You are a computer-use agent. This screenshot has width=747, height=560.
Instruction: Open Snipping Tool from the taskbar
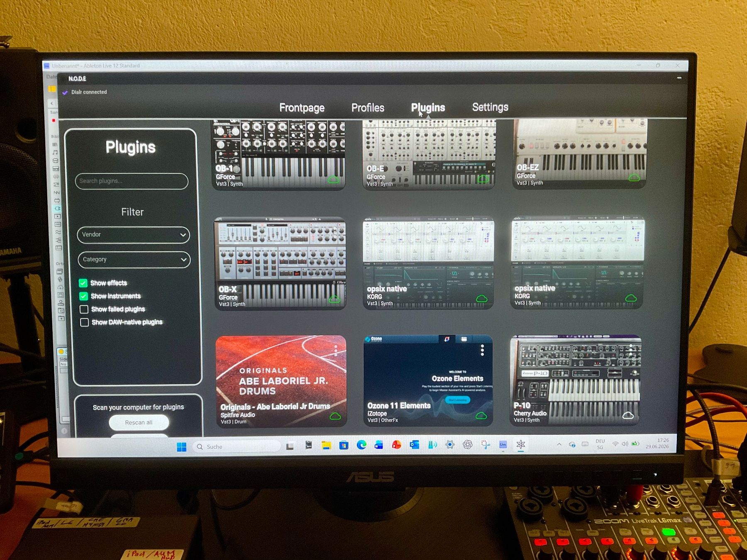[x=485, y=445]
